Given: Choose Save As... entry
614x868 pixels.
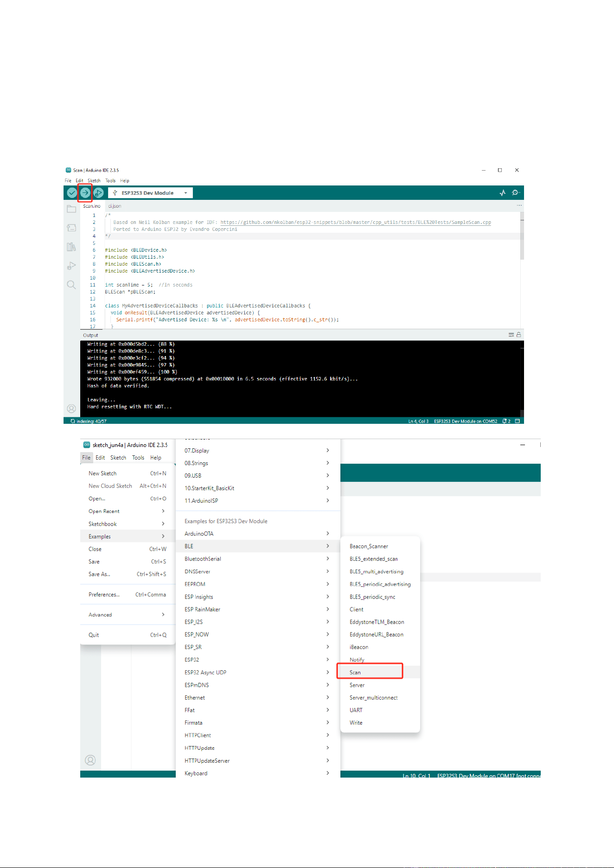Looking at the screenshot, I should (128, 574).
